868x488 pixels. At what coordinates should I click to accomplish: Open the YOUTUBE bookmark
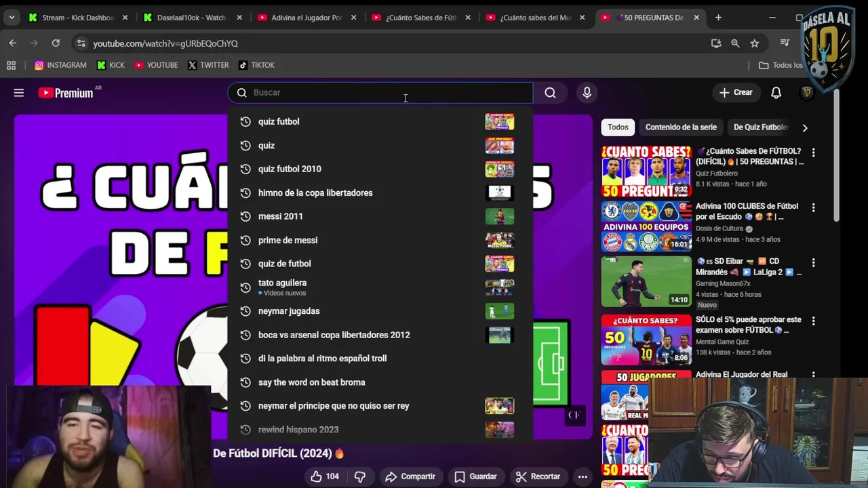[156, 65]
